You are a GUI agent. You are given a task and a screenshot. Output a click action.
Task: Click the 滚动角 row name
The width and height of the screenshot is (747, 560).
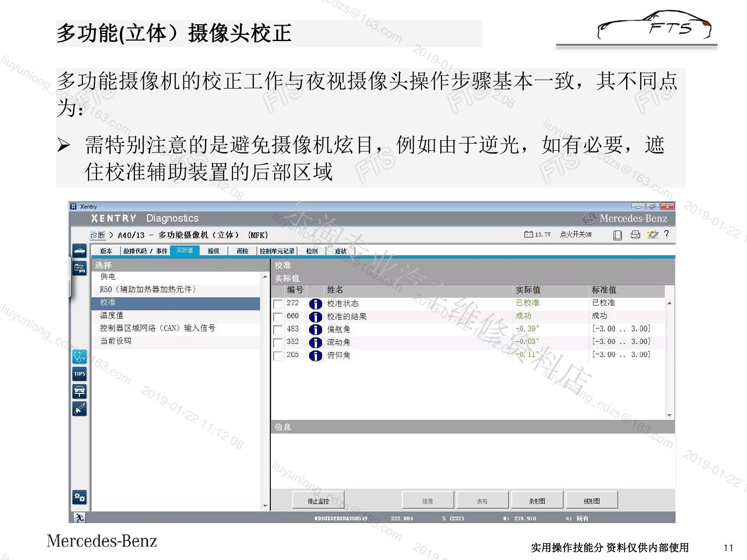click(338, 343)
